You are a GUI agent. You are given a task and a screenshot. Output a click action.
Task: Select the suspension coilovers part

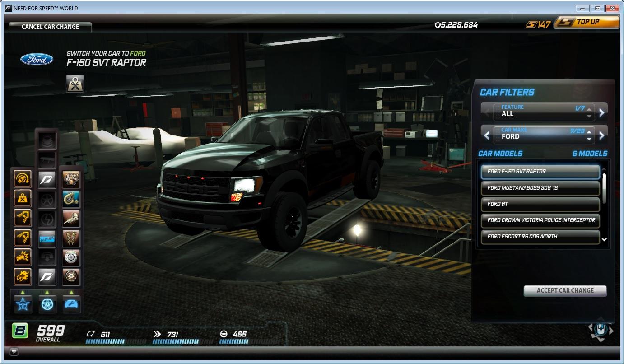coord(71,237)
